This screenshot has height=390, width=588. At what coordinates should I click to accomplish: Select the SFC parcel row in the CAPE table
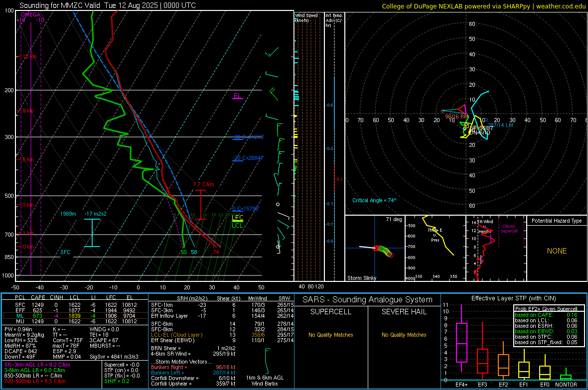[75, 305]
